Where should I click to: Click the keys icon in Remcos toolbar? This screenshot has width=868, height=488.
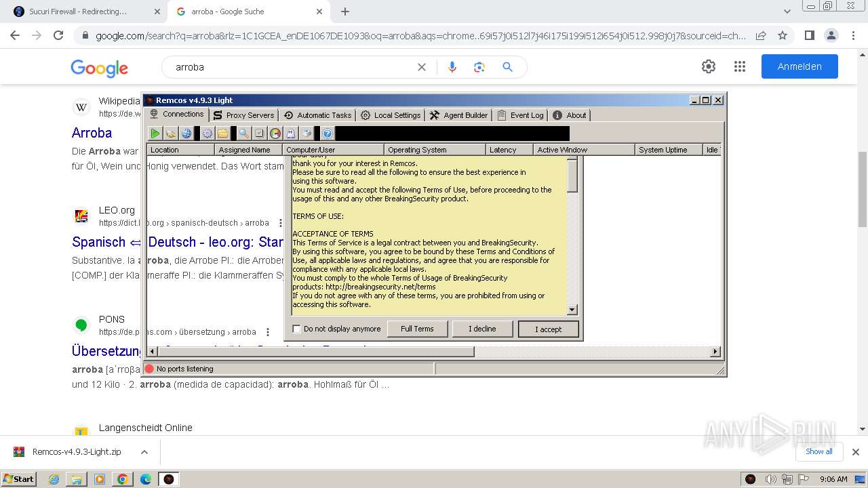(x=171, y=134)
